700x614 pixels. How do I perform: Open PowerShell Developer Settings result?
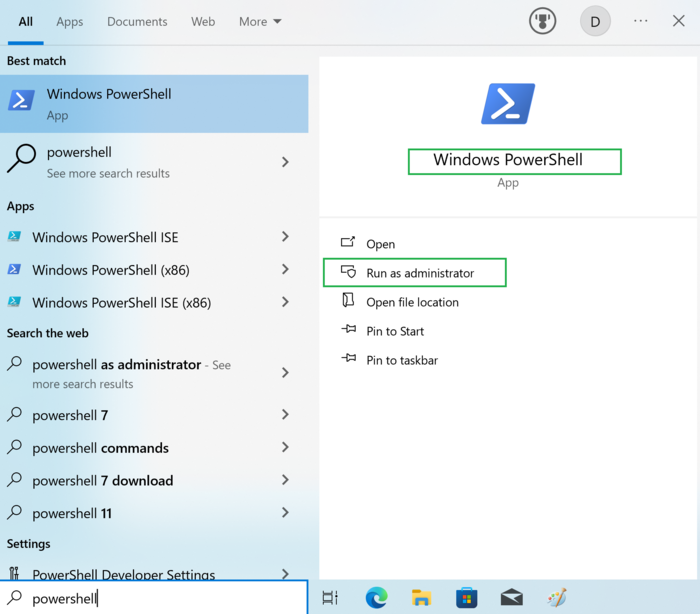click(154, 573)
